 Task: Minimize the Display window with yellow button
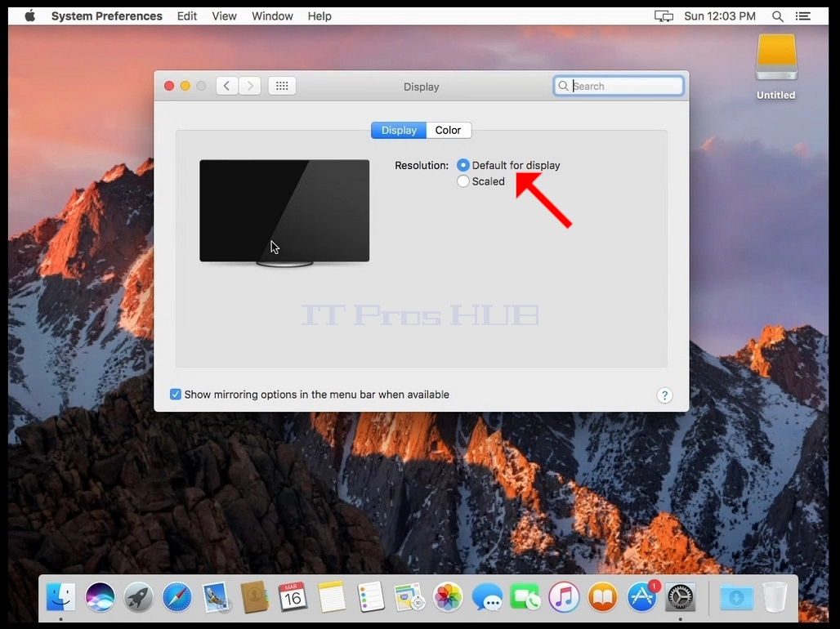tap(185, 86)
